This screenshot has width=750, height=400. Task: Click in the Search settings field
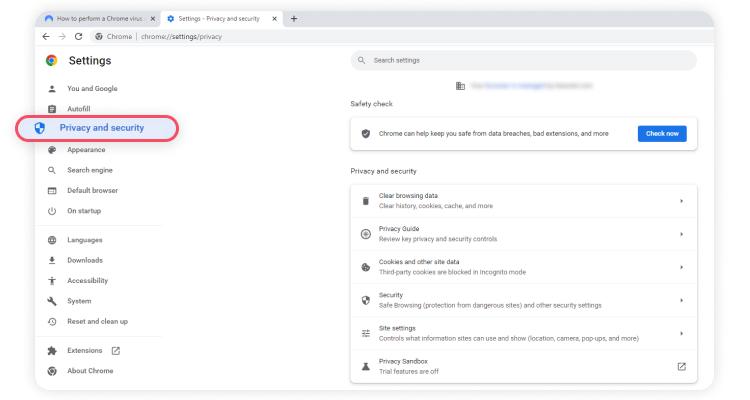point(524,60)
